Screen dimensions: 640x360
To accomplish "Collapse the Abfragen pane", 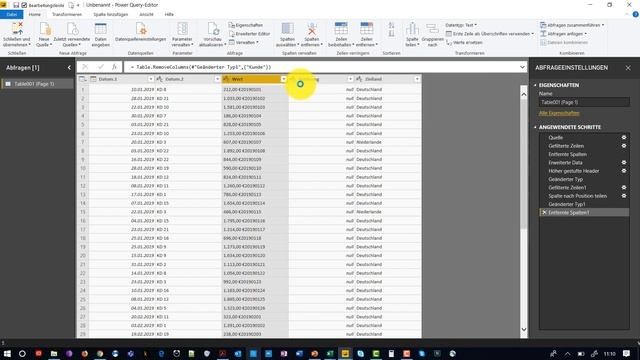I will (x=69, y=68).
